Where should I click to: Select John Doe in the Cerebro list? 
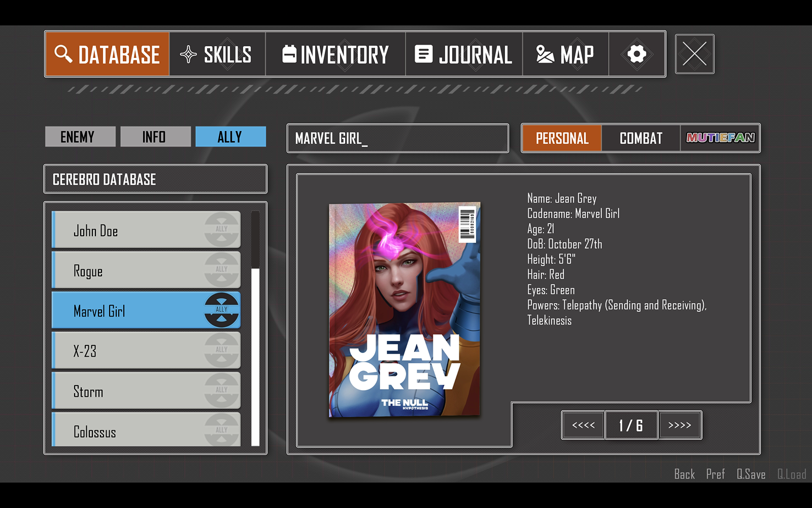[146, 230]
